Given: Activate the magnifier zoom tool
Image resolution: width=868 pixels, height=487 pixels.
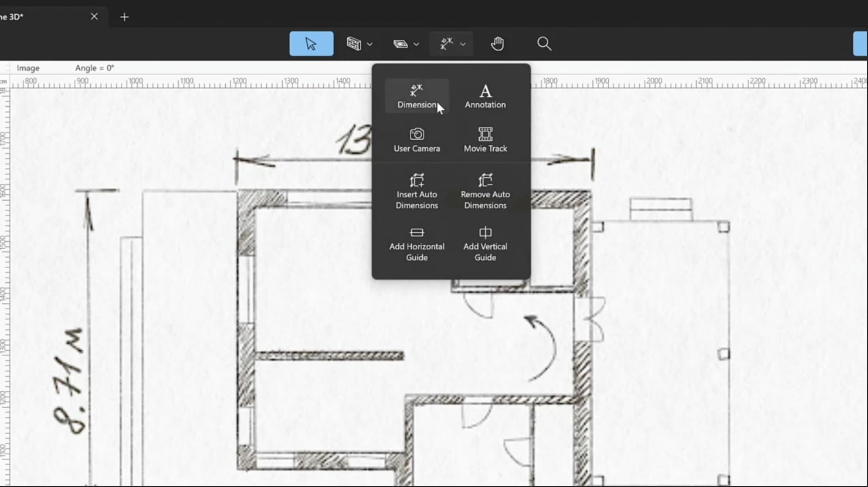Looking at the screenshot, I should 544,44.
